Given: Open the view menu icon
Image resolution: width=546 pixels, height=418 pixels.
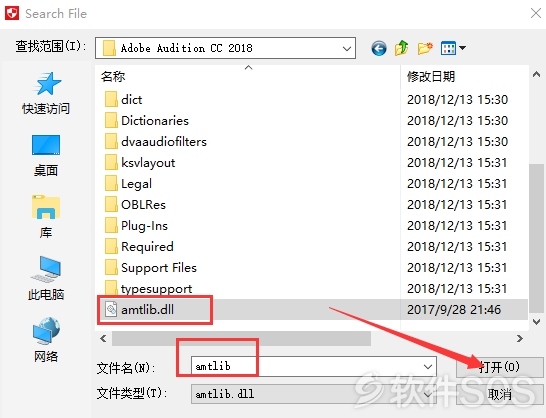Looking at the screenshot, I should [453, 48].
